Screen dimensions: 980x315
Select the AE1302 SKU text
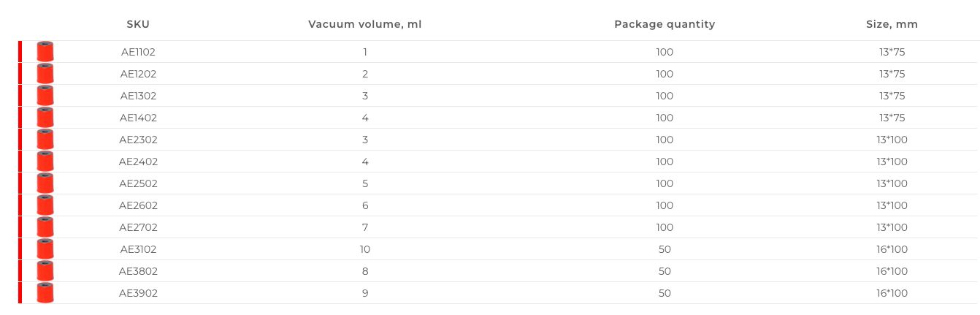pyautogui.click(x=138, y=96)
